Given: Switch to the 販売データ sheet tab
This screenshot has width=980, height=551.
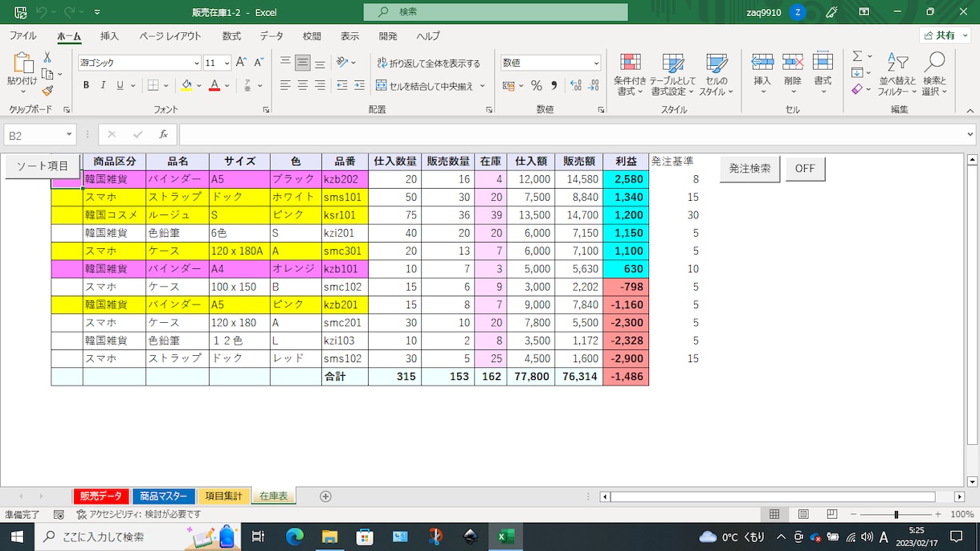Looking at the screenshot, I should pos(101,496).
